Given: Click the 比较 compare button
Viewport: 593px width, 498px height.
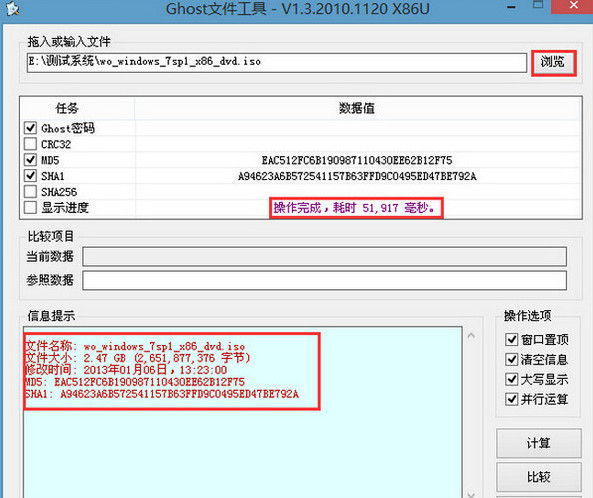Looking at the screenshot, I should tap(539, 476).
